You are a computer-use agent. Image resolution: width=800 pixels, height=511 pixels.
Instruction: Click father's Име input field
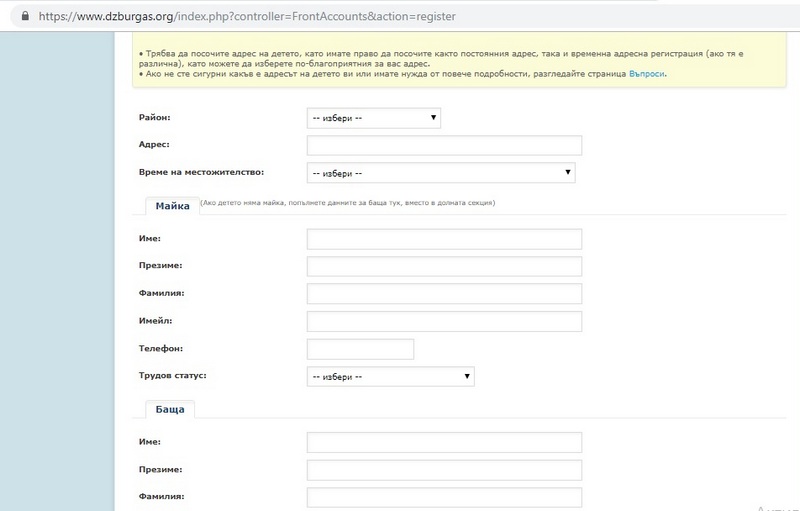(444, 443)
